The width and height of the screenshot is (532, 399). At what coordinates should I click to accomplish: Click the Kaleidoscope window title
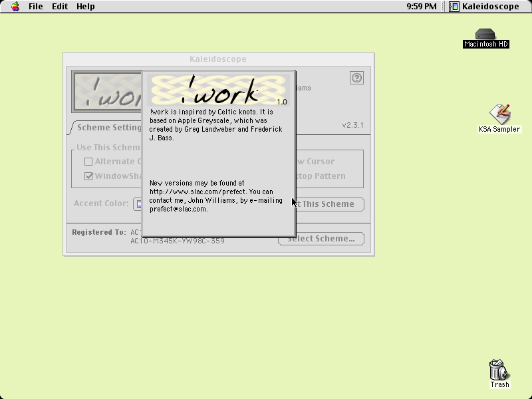click(x=218, y=59)
